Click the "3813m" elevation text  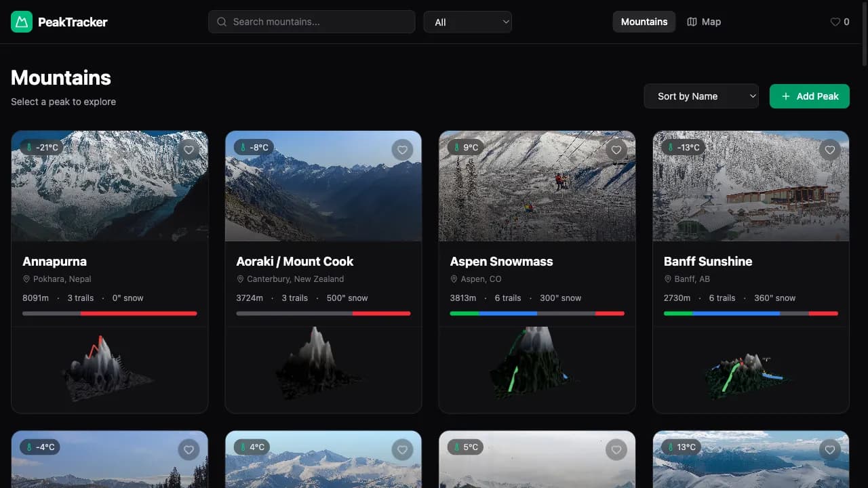[463, 298]
